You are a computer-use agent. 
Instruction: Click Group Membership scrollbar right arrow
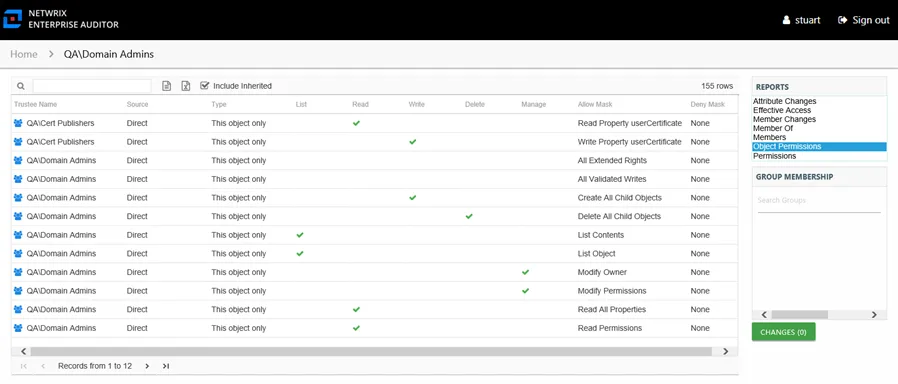tap(874, 315)
